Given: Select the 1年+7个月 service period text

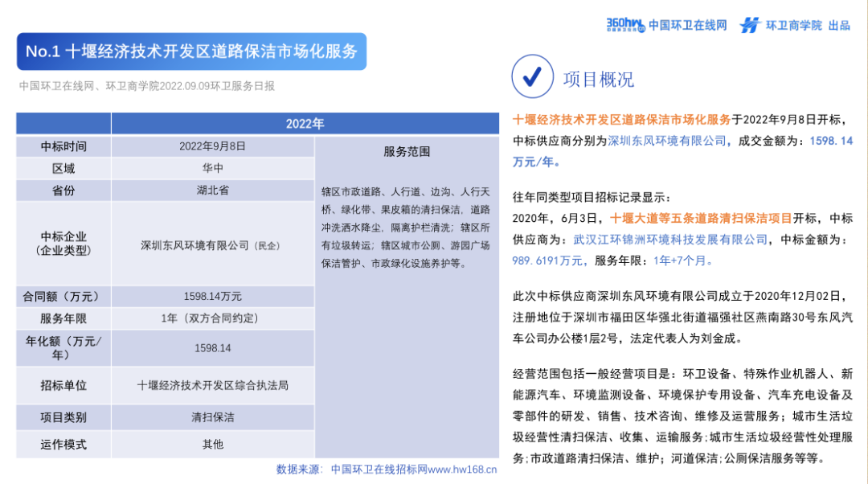Looking at the screenshot, I should click(681, 260).
